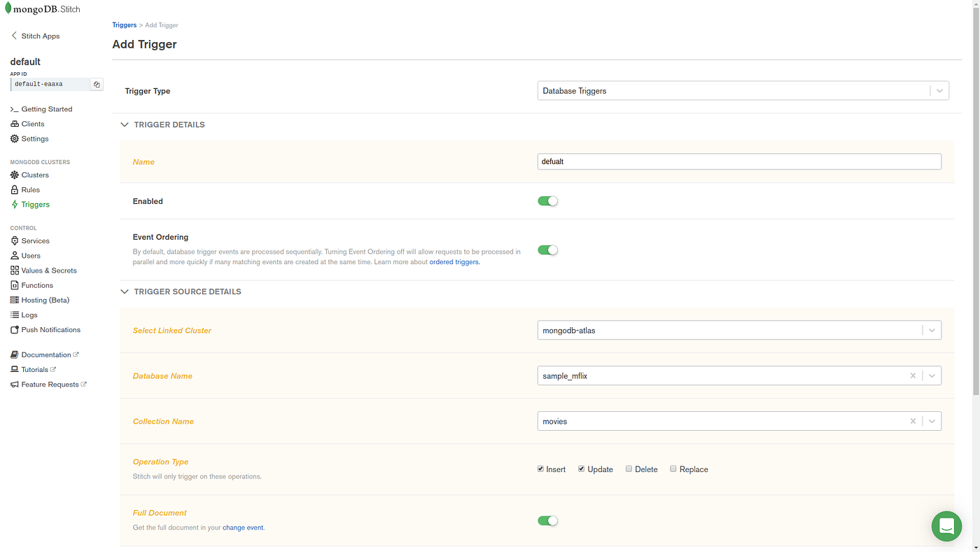Screen dimensions: 980x552
Task: Collapse the Trigger Details section
Action: point(124,124)
